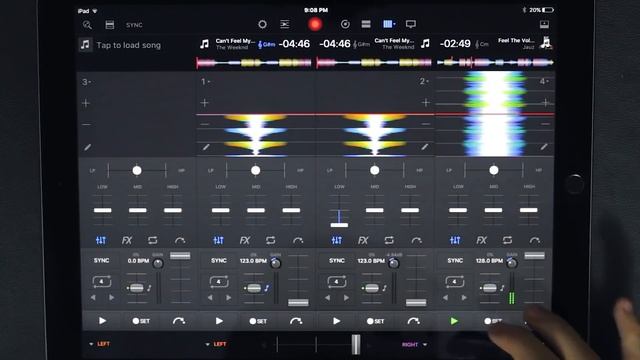The image size is (640, 360).
Task: Tap the Automix circle icon
Action: [262, 24]
